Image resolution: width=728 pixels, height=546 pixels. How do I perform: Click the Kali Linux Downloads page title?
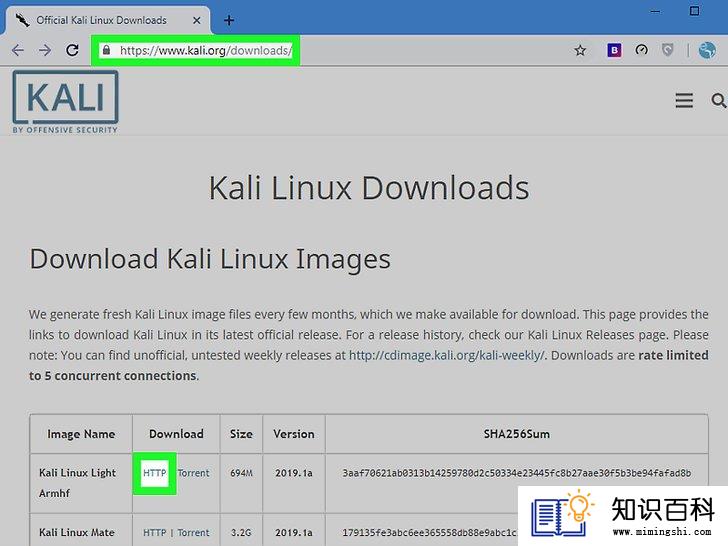369,188
